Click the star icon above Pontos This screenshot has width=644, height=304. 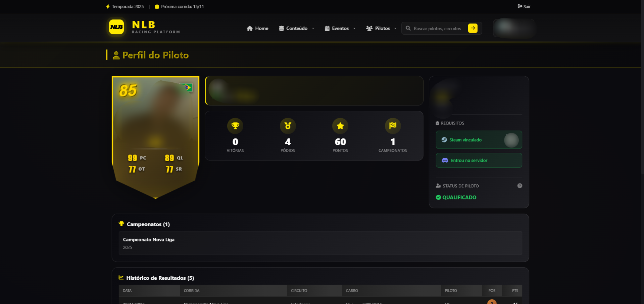coord(340,126)
